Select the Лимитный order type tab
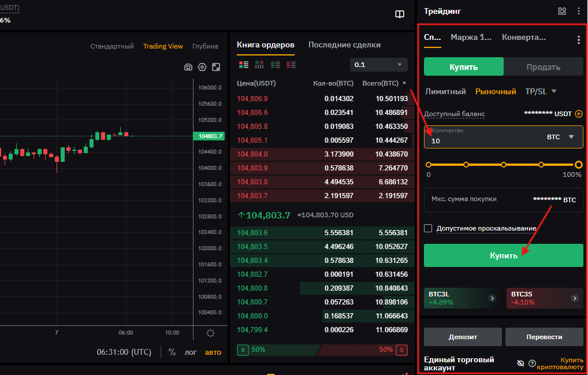The height and width of the screenshot is (375, 588). [x=445, y=91]
